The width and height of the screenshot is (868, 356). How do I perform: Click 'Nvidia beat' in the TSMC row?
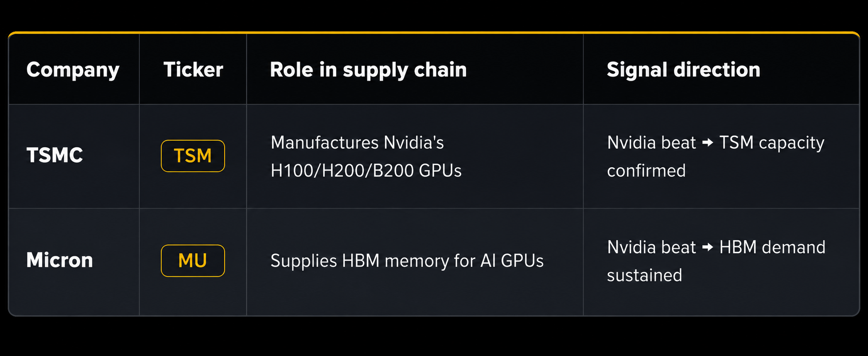(651, 143)
